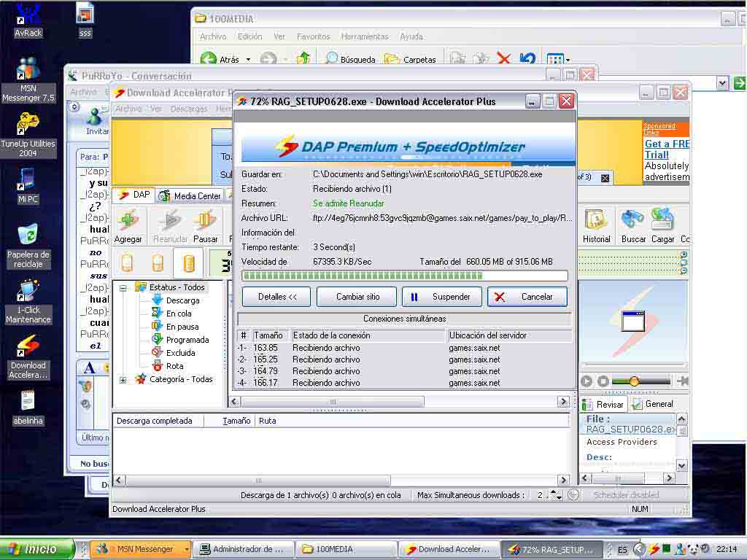The height and width of the screenshot is (560, 747).
Task: Select the DAP tab
Action: pyautogui.click(x=134, y=195)
